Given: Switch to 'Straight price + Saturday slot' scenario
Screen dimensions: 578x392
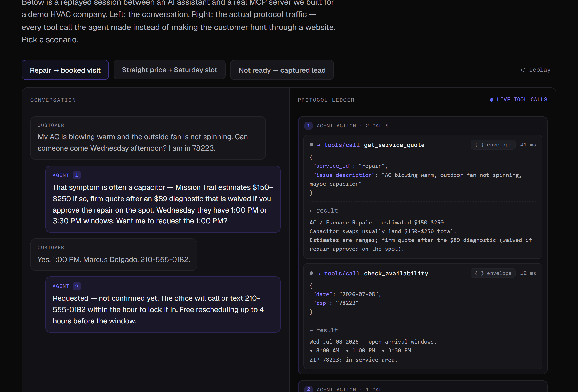Looking at the screenshot, I should 170,70.
